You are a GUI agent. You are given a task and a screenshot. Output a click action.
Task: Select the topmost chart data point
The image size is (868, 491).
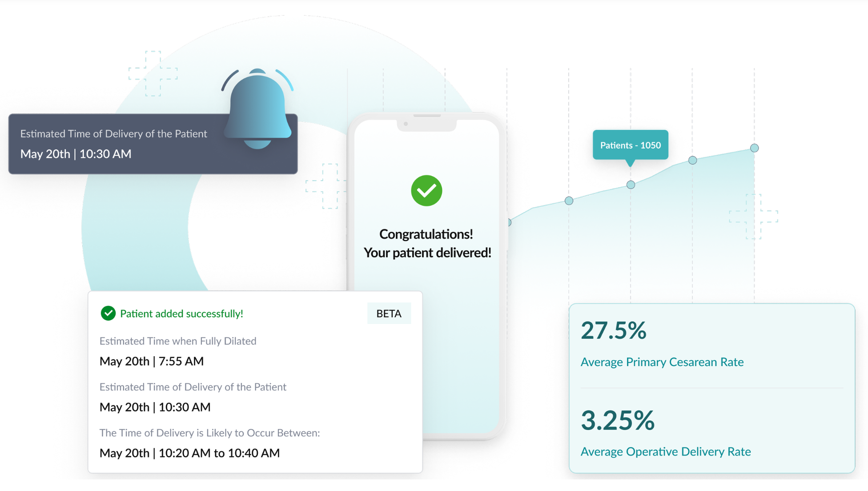(754, 148)
